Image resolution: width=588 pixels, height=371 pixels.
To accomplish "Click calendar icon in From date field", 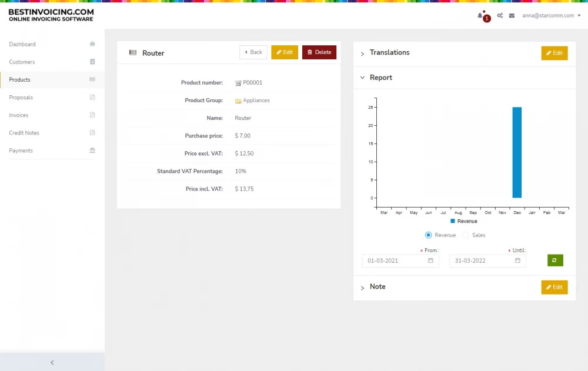I will pos(430,260).
